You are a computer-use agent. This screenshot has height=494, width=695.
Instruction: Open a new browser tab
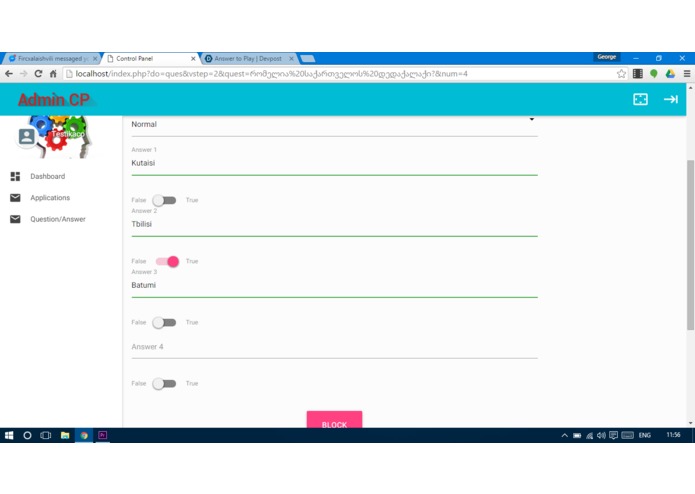(308, 58)
